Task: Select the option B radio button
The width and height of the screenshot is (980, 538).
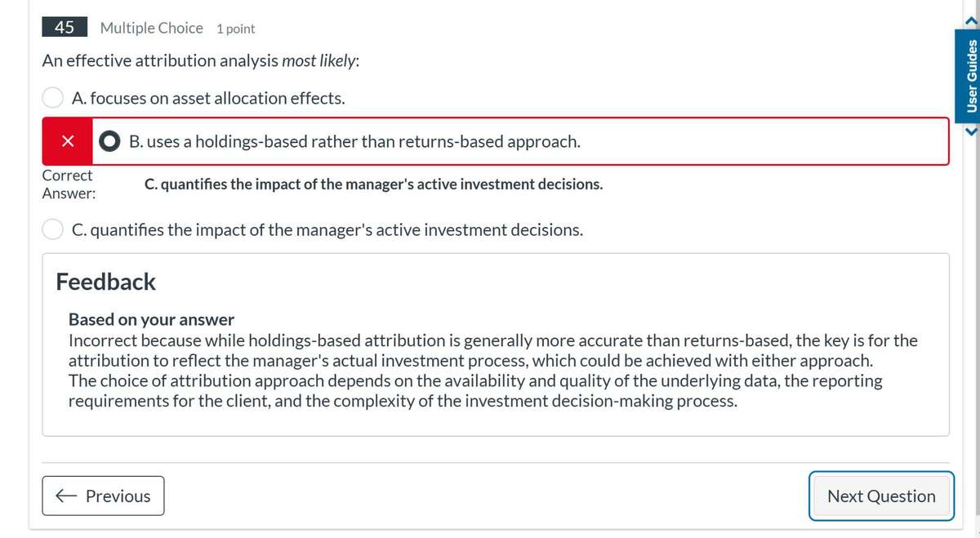Action: pyautogui.click(x=109, y=142)
